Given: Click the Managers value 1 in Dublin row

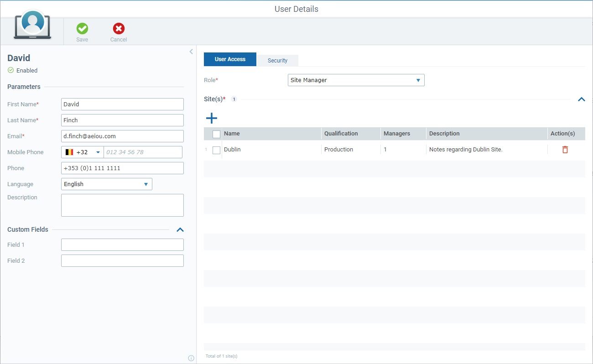Looking at the screenshot, I should coord(385,150).
